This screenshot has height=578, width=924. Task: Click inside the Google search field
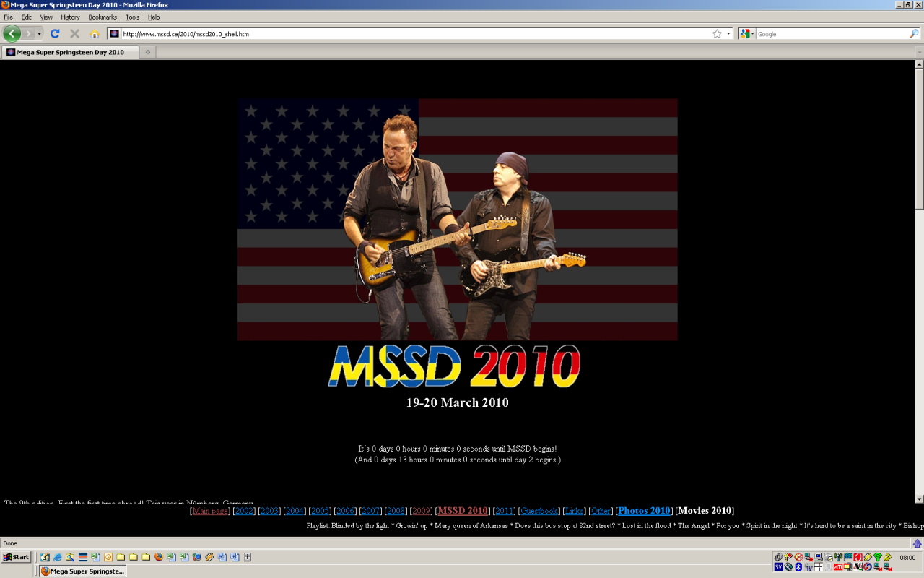pyautogui.click(x=832, y=34)
